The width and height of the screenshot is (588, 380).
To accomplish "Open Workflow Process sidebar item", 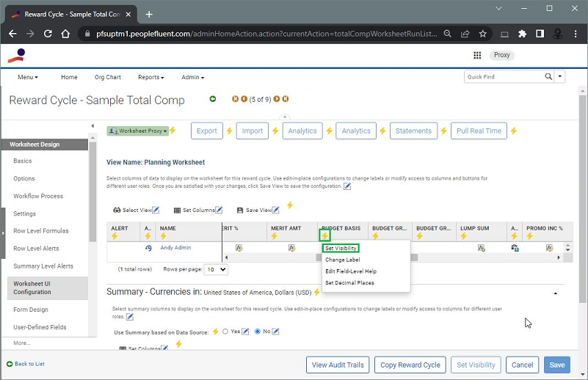I will click(38, 196).
